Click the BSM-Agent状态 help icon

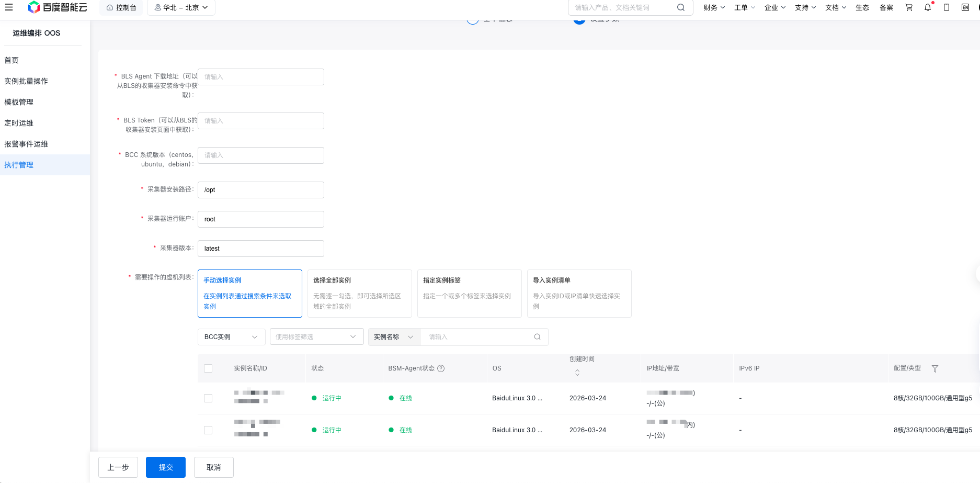tap(441, 368)
